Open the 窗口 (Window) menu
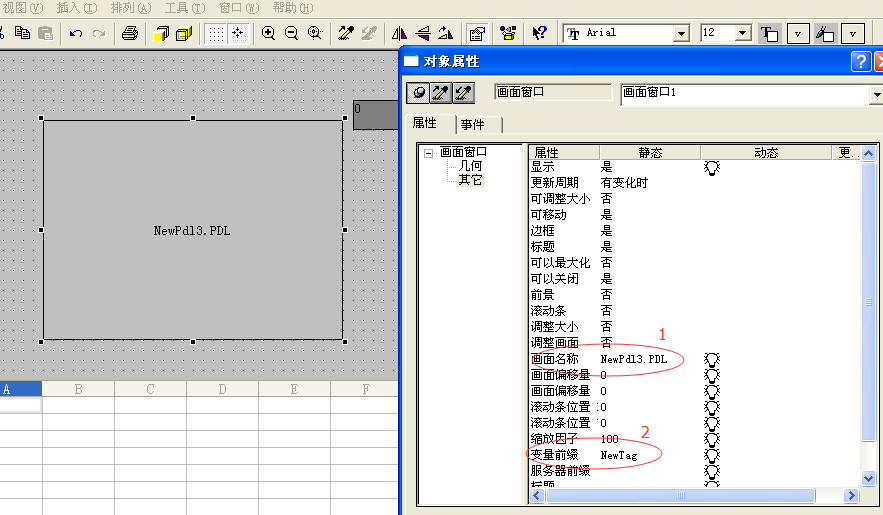Screen dimensions: 883x515 coord(239,8)
